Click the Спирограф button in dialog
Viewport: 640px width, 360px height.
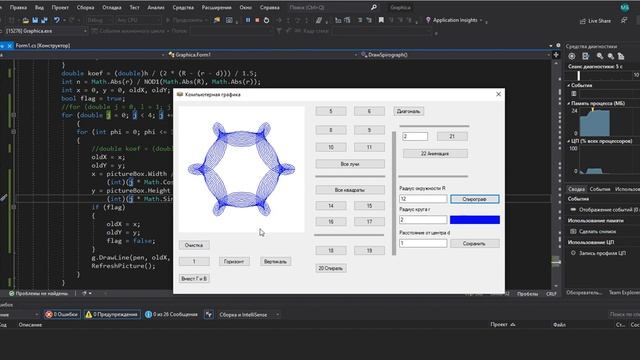(x=474, y=199)
